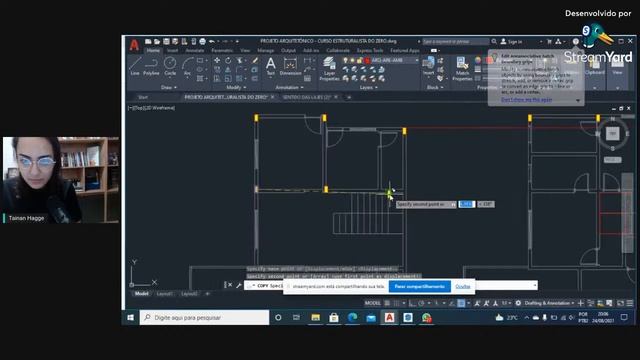The height and width of the screenshot is (360, 640).
Task: Switch to the Parametric ribbon tab
Action: click(x=222, y=51)
